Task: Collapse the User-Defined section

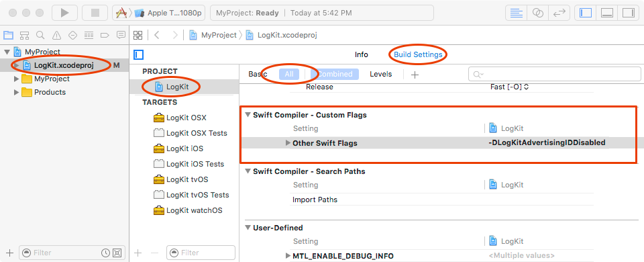Action: coord(248,228)
